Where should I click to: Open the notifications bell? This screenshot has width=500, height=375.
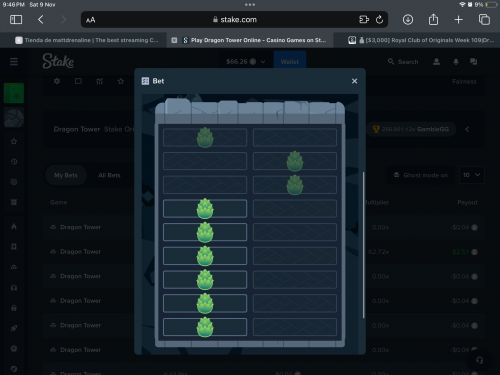point(456,62)
